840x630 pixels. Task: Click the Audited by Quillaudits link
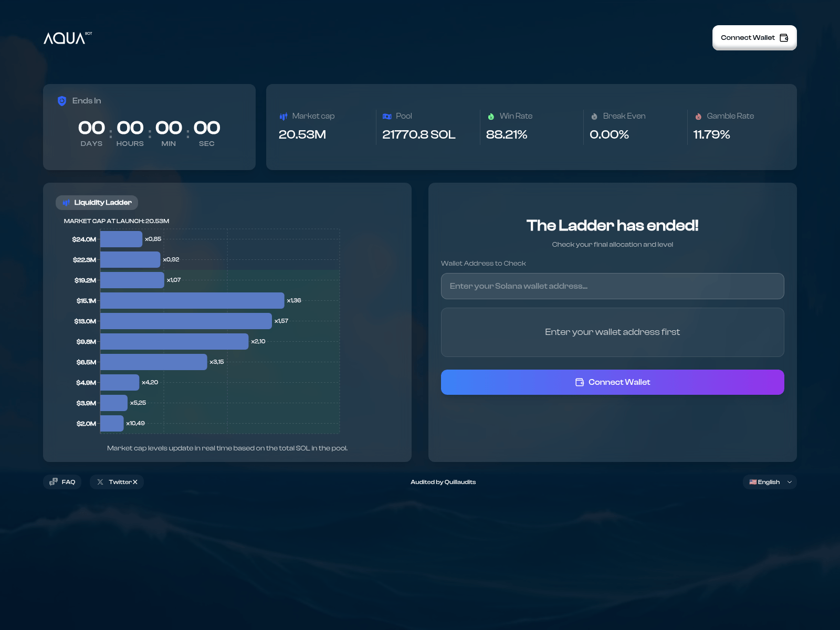443,481
